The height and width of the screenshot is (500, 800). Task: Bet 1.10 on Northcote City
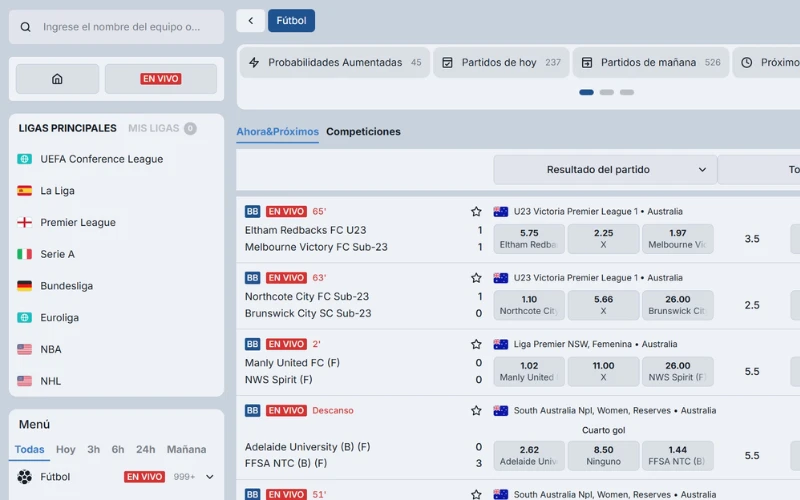click(529, 305)
